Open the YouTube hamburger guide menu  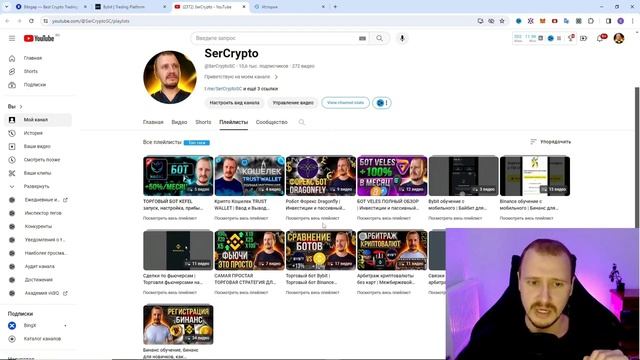tap(12, 38)
